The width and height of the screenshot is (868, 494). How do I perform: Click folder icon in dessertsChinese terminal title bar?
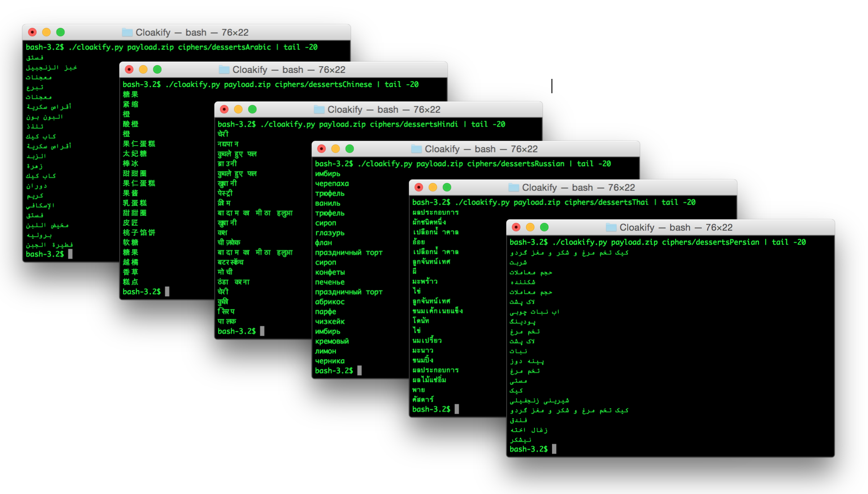[x=224, y=69]
